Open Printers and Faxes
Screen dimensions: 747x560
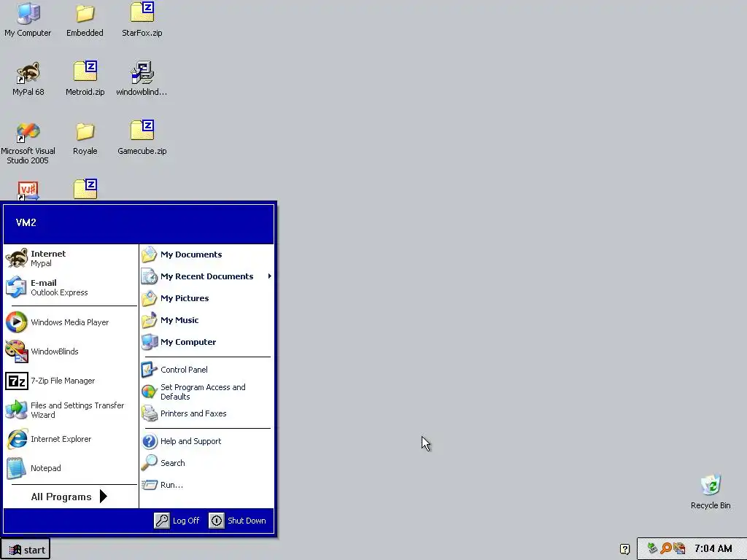pyautogui.click(x=206, y=413)
